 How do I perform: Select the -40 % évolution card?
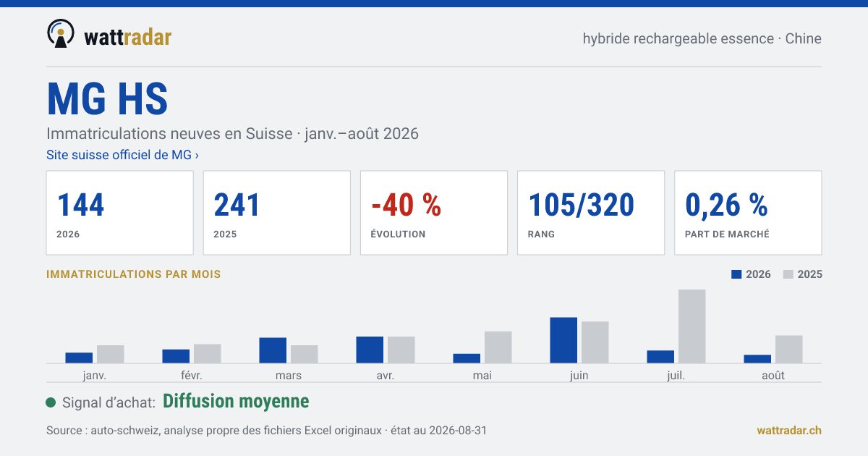434,213
